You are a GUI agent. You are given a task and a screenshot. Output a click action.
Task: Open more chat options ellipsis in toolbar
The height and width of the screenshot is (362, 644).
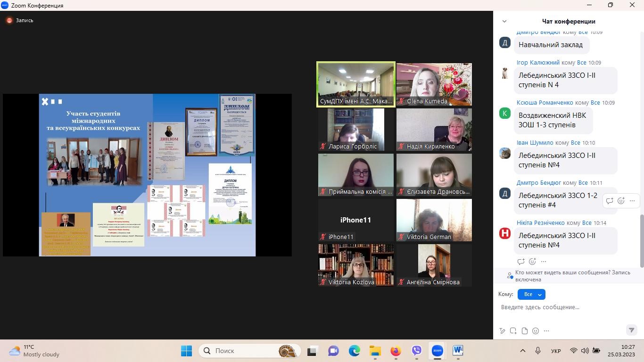[x=546, y=331]
